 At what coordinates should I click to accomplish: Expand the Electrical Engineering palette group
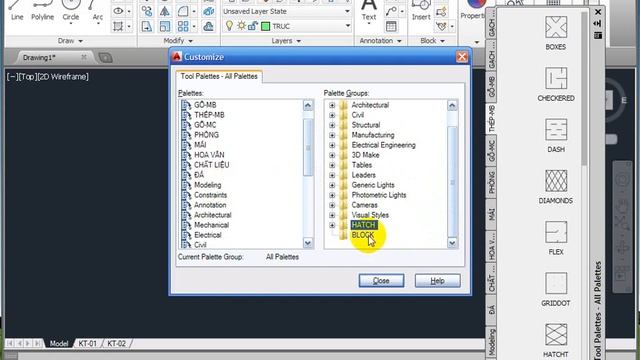332,145
